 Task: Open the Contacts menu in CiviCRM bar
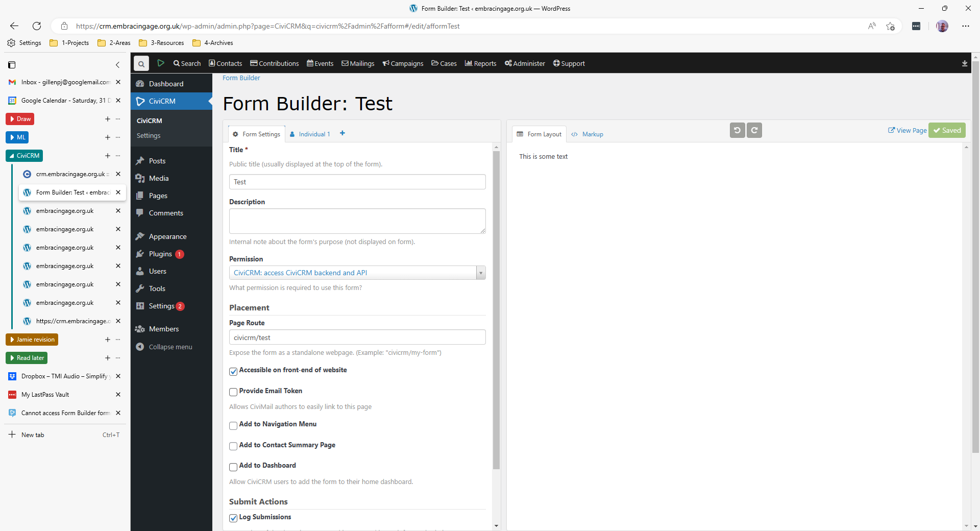coord(225,63)
